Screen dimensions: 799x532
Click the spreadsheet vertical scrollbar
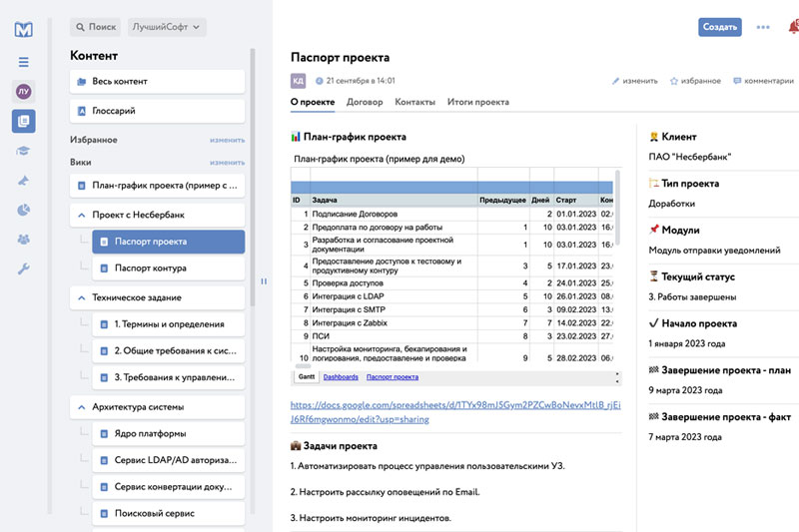[x=617, y=208]
